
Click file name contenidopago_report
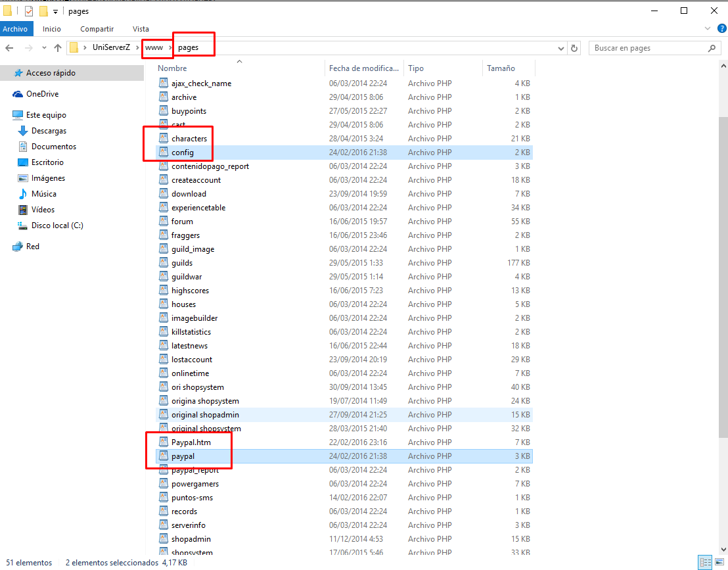point(210,166)
